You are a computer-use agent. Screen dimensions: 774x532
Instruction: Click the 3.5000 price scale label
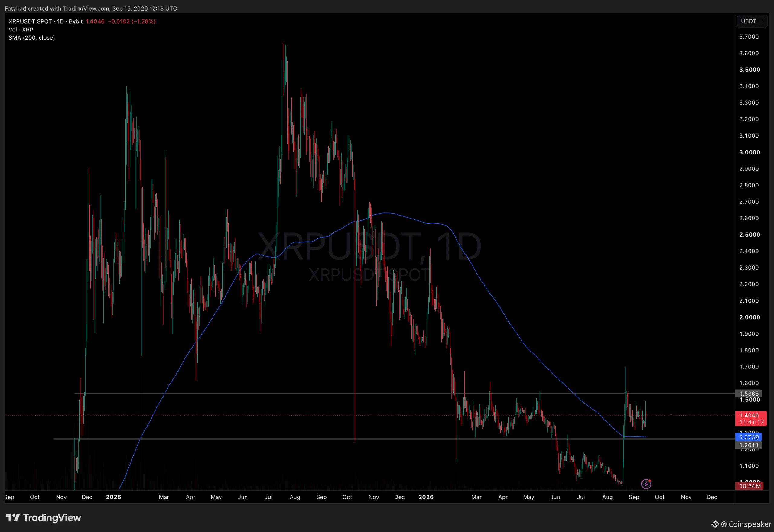pos(749,70)
